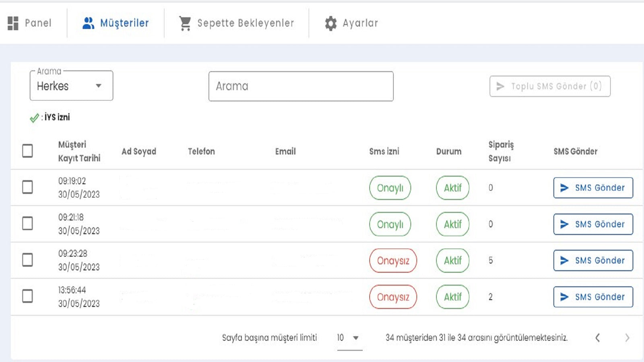Click Onaysız badge in 13:56:44 row
644x362 pixels.
393,297
